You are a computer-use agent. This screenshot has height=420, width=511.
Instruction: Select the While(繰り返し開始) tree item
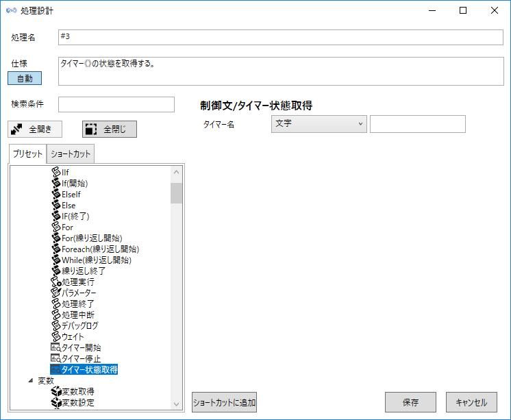click(96, 260)
